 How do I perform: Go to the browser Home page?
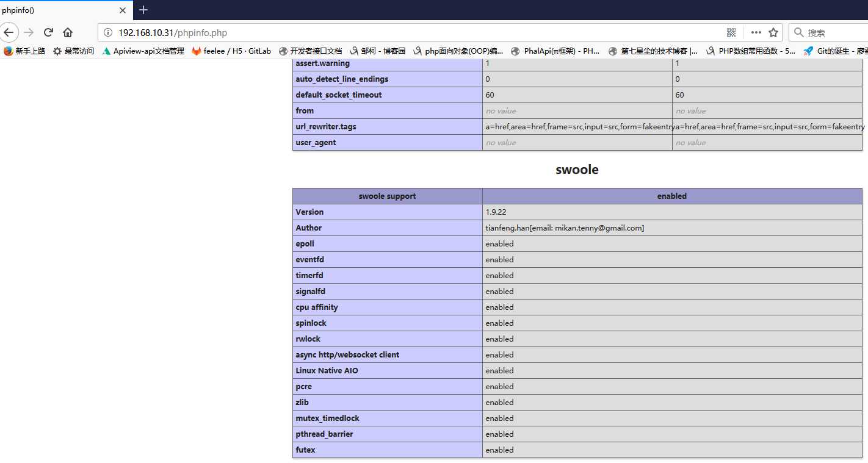(x=68, y=32)
